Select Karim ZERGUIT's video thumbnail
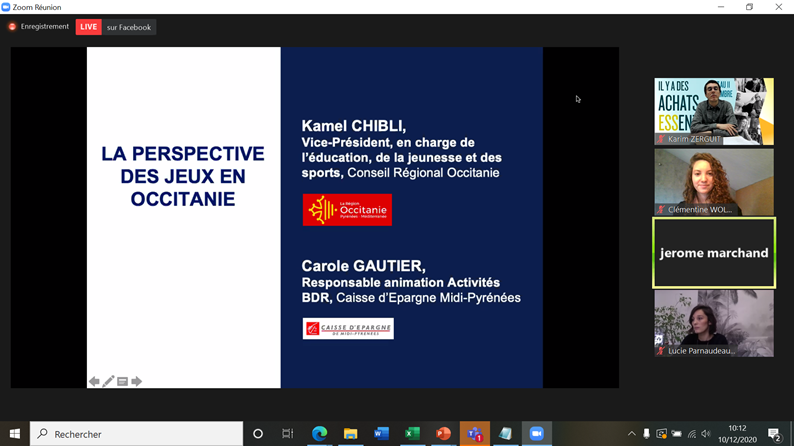This screenshot has width=794, height=446. (x=714, y=111)
